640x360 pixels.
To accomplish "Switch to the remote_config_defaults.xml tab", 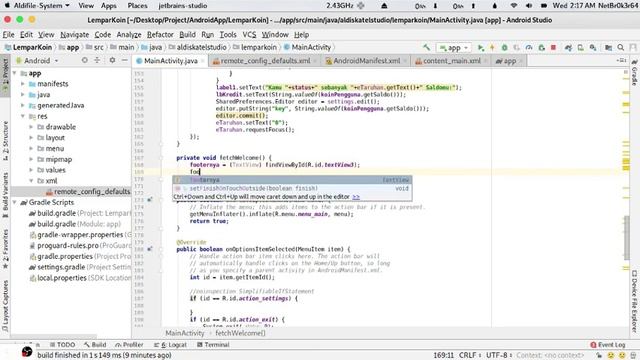I will (x=265, y=61).
